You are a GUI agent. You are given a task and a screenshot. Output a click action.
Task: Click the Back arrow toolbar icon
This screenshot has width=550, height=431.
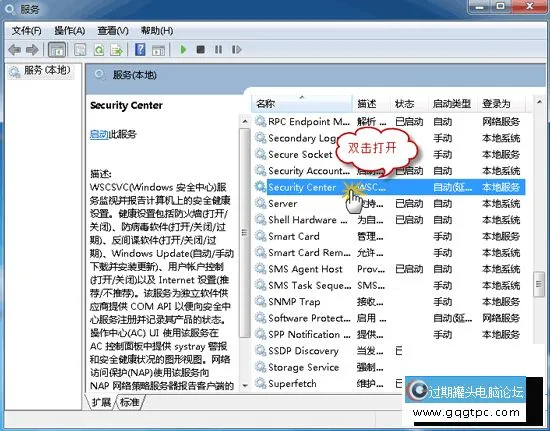14,50
